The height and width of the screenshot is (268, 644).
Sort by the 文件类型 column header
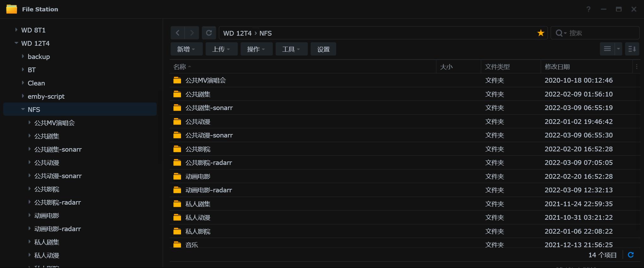[511, 67]
